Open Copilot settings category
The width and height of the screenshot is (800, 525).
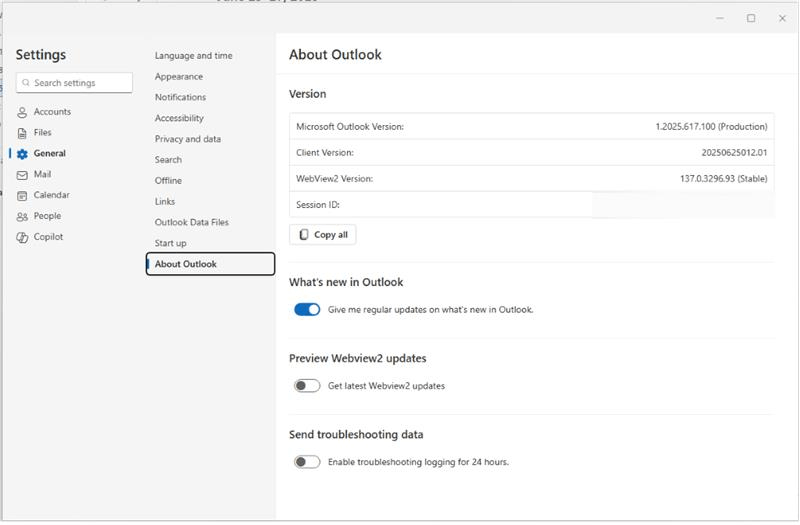(48, 237)
